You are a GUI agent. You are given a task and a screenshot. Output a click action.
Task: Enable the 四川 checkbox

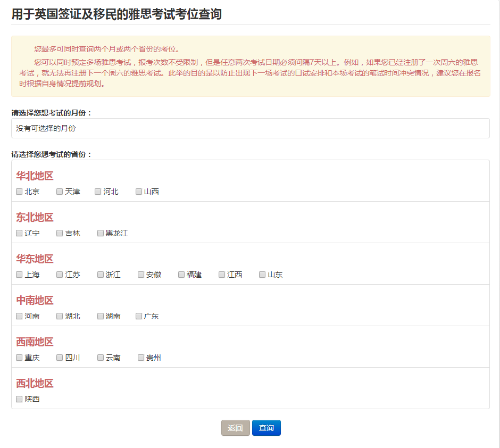click(60, 358)
